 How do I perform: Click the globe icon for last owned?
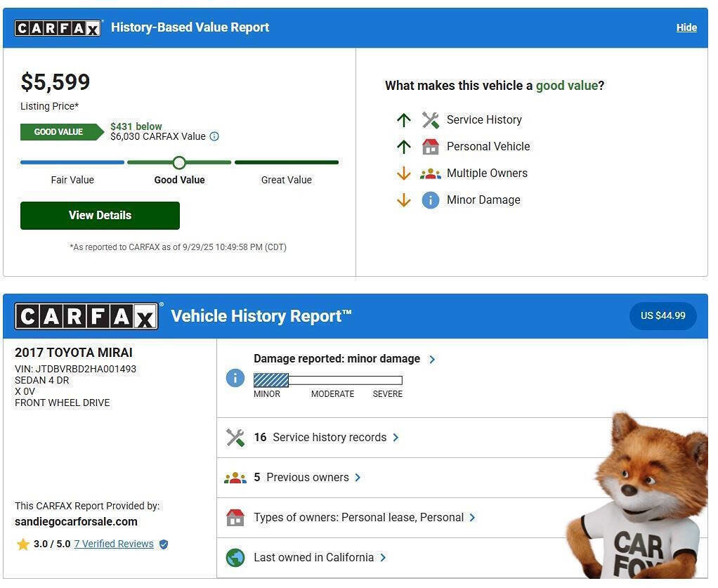coord(235,558)
